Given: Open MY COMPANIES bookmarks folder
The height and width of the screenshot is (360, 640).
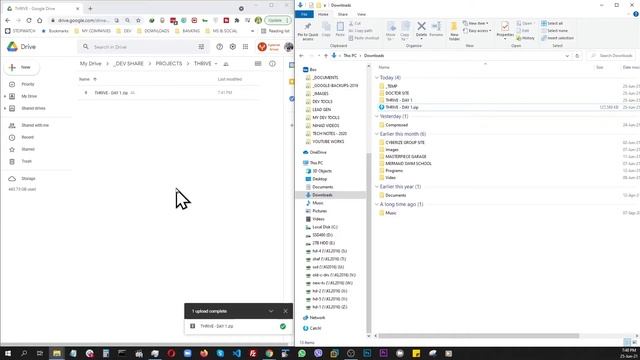Looking at the screenshot, I should [x=93, y=31].
